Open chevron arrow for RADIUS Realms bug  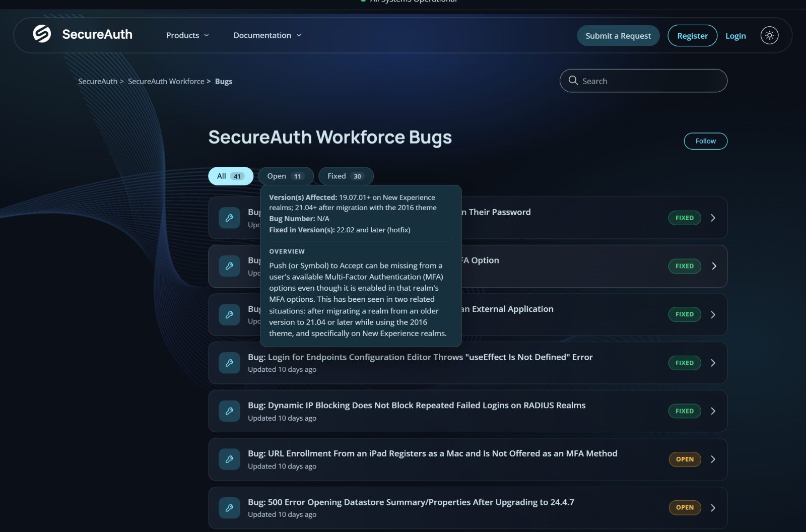click(713, 411)
